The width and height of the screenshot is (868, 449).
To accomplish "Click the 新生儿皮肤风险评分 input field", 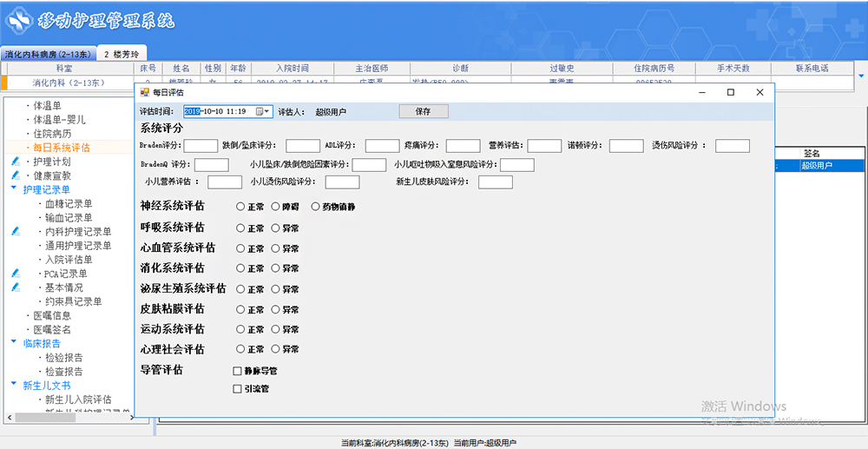I will coord(496,182).
